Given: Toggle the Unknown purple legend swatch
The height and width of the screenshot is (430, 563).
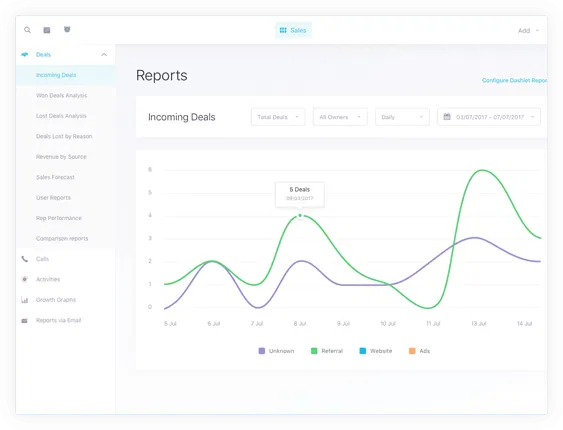Looking at the screenshot, I should [x=262, y=351].
